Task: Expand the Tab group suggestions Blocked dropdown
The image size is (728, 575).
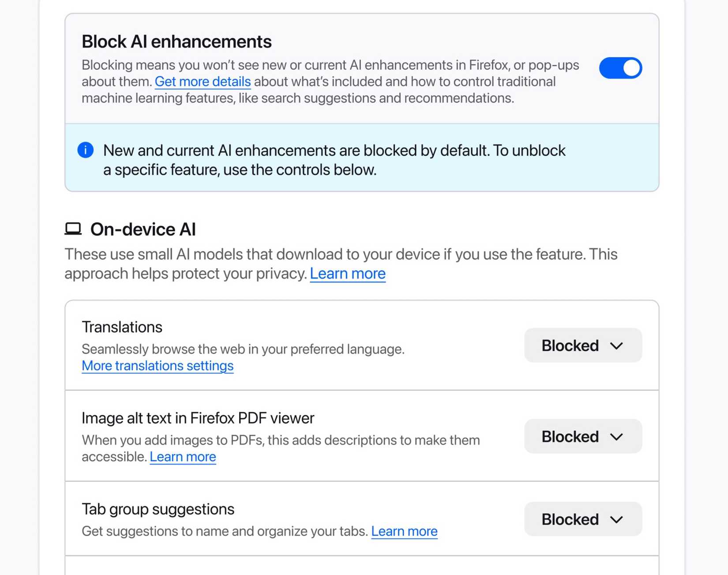Action: point(582,519)
